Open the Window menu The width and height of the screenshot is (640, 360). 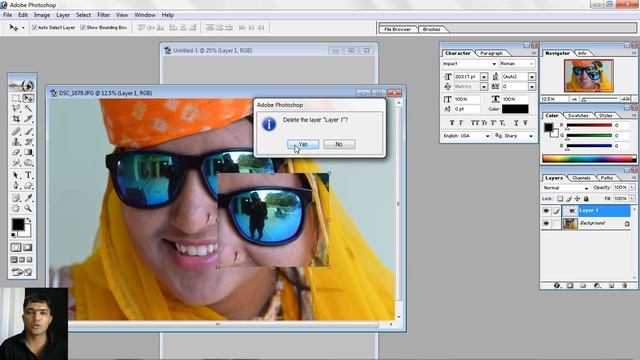[x=145, y=15]
